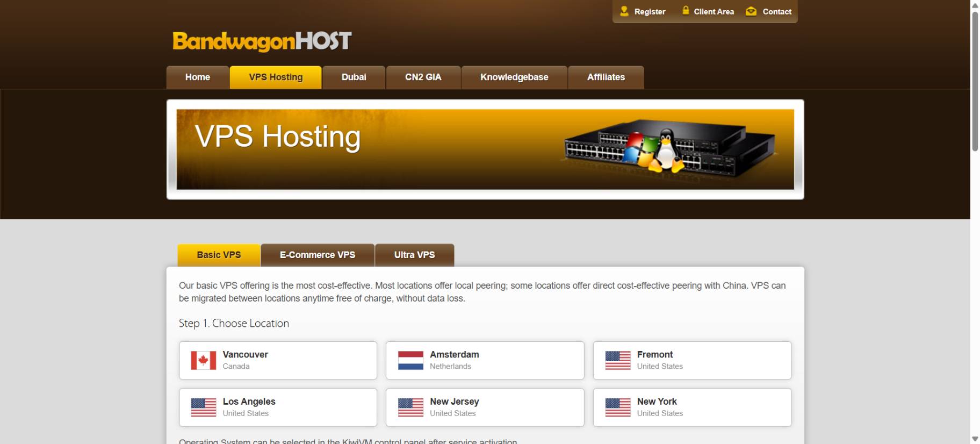Click the scrollbar down arrow

(975, 439)
